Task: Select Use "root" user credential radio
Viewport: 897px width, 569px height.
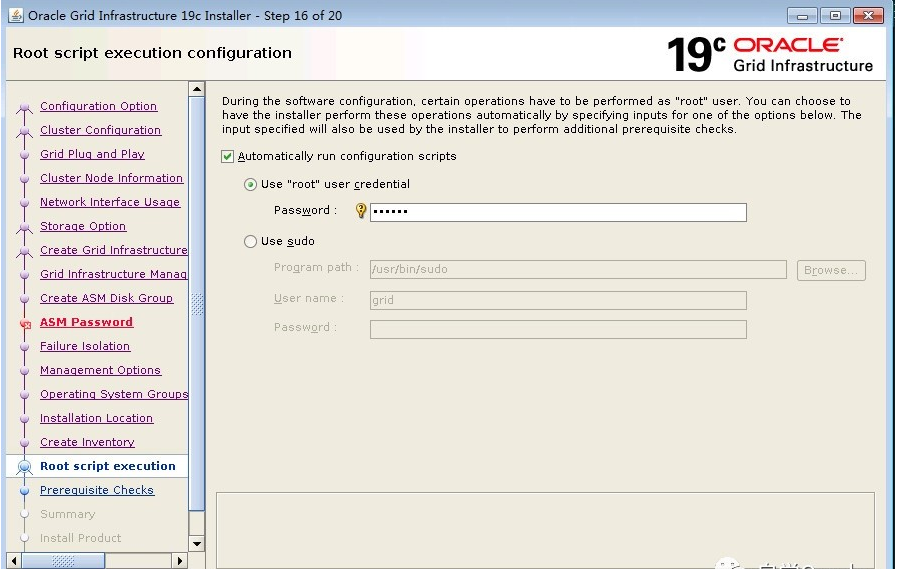Action: point(250,184)
